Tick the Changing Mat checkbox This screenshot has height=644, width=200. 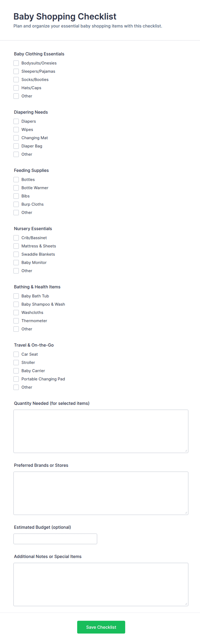coord(16,138)
